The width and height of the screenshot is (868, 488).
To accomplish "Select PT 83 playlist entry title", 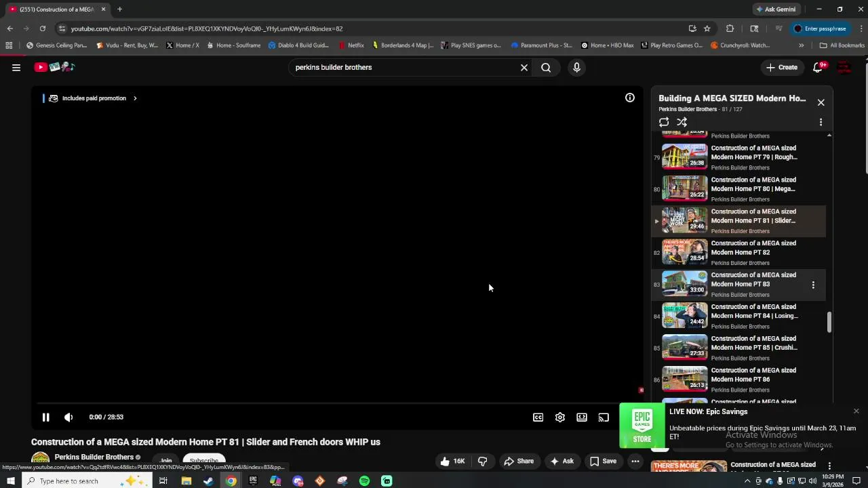I will 753,279.
